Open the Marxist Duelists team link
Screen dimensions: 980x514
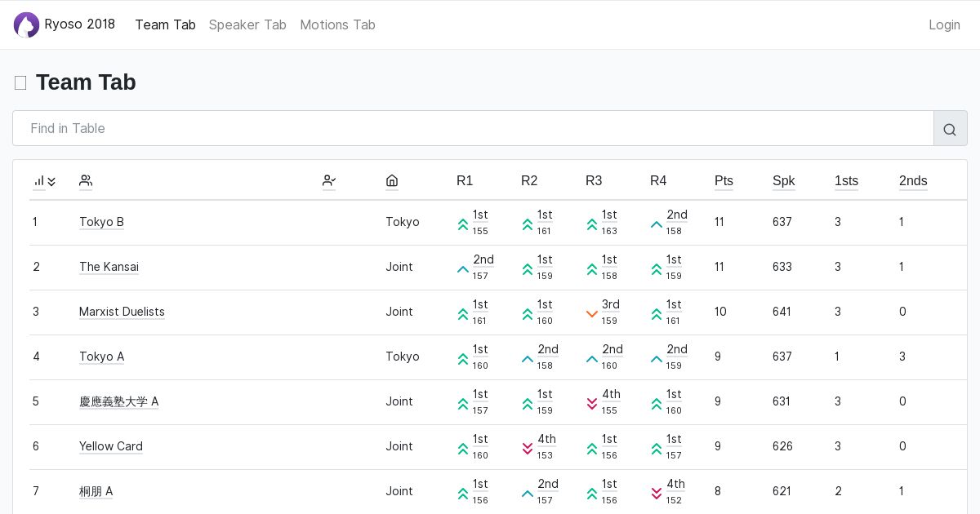(x=122, y=312)
